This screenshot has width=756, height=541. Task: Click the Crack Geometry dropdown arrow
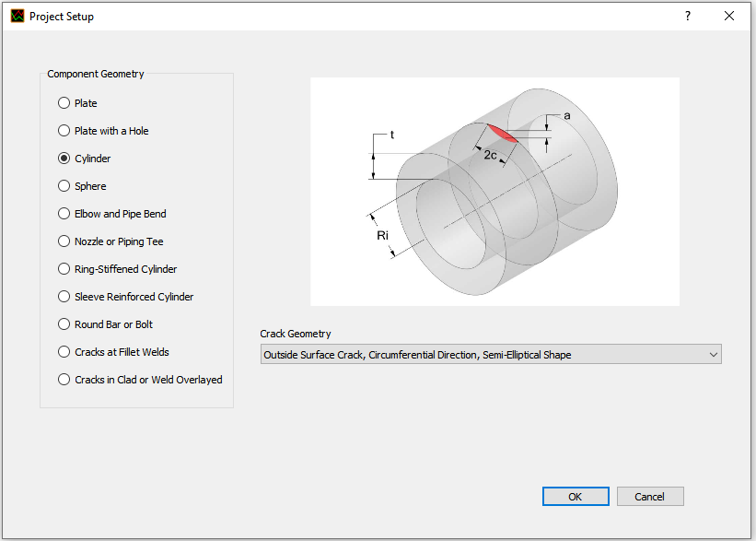(712, 355)
